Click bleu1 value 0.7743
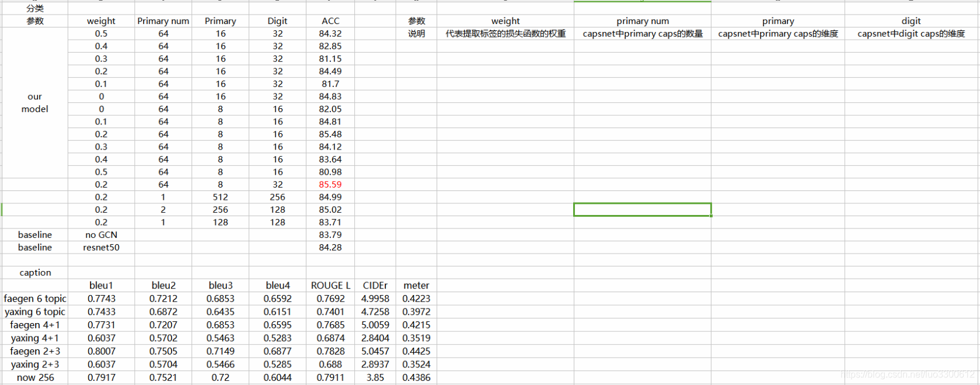 (101, 299)
